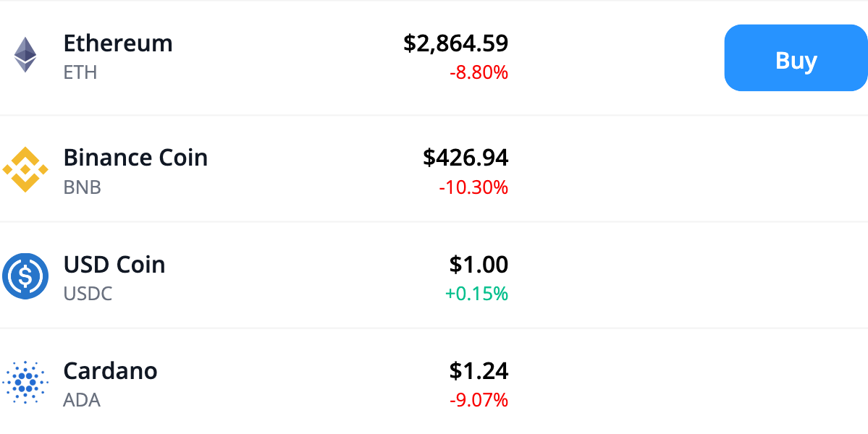This screenshot has width=868, height=434.
Task: Click the ADA ticker label
Action: click(x=82, y=399)
